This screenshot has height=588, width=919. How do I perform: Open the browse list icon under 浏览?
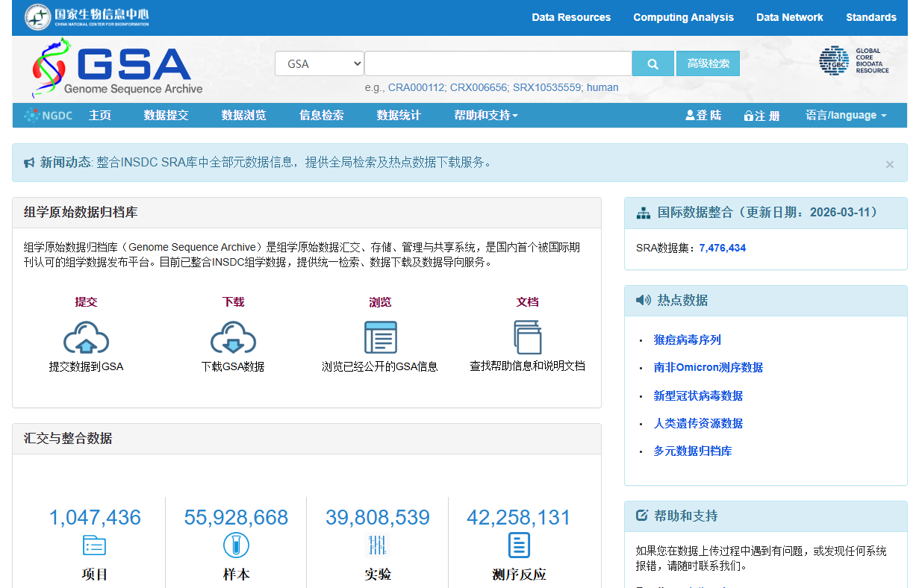click(380, 337)
